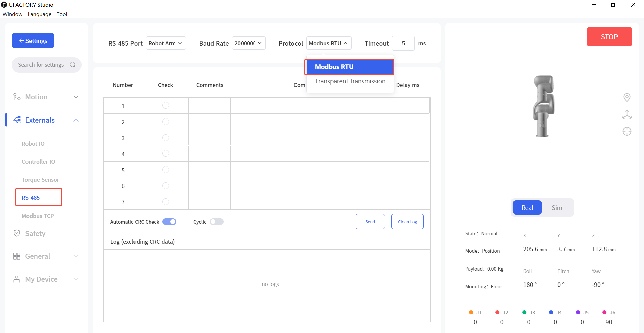
Task: Disable the Automatic CRC Check switch
Action: 169,222
